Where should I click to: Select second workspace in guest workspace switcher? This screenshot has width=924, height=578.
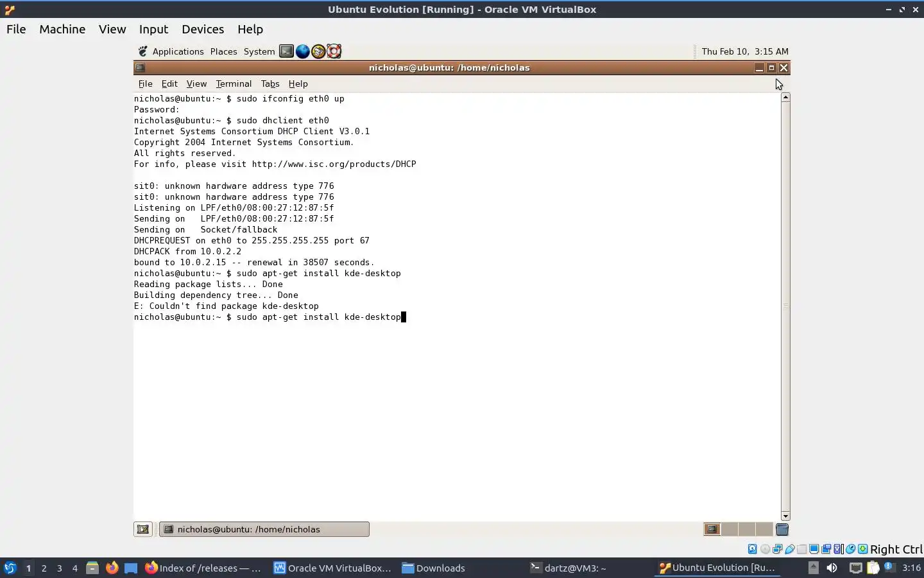click(730, 529)
